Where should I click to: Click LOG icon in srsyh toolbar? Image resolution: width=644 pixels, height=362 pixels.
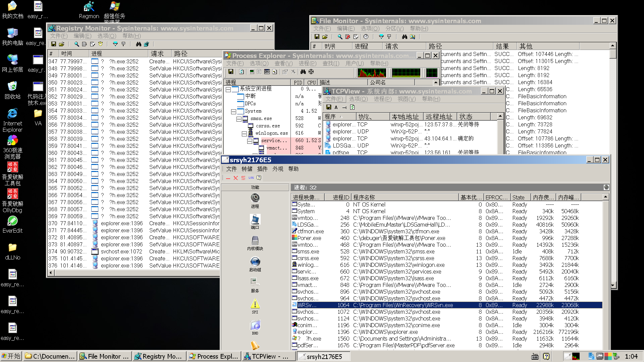(251, 178)
